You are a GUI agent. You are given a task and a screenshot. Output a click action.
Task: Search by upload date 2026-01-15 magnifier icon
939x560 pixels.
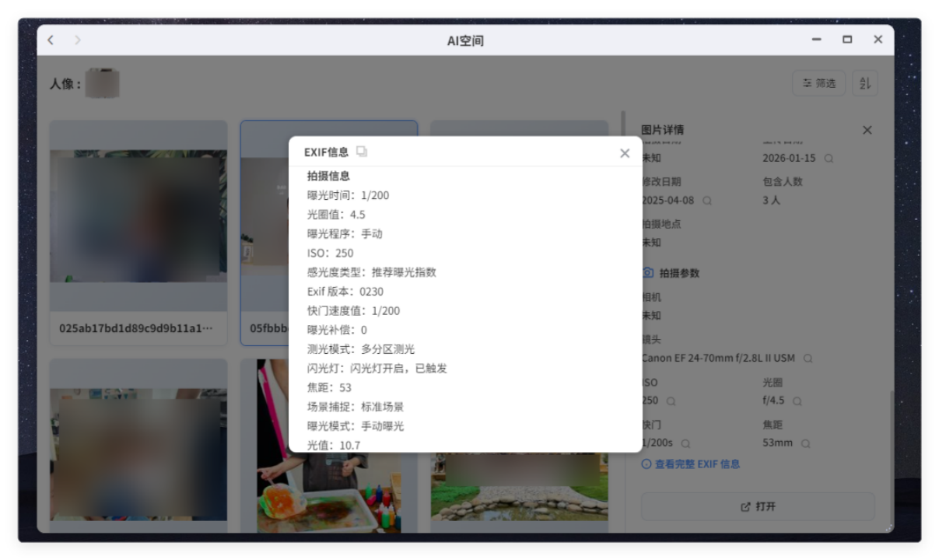[x=829, y=158]
